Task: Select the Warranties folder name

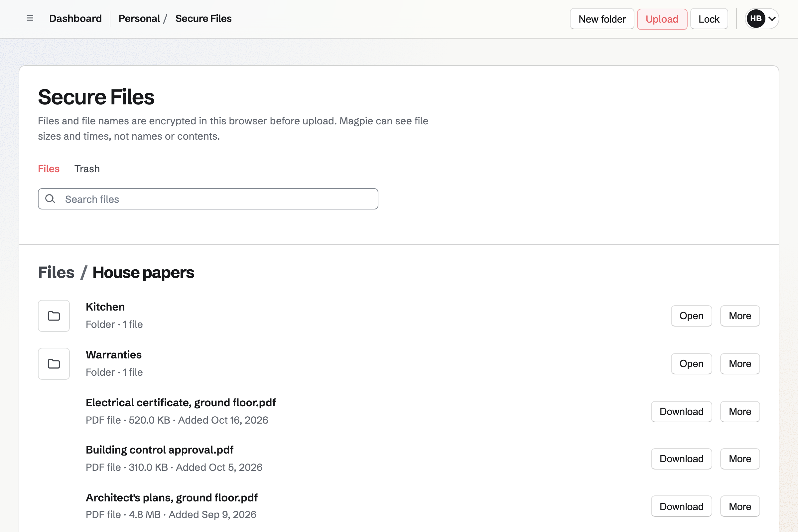Action: point(114,354)
